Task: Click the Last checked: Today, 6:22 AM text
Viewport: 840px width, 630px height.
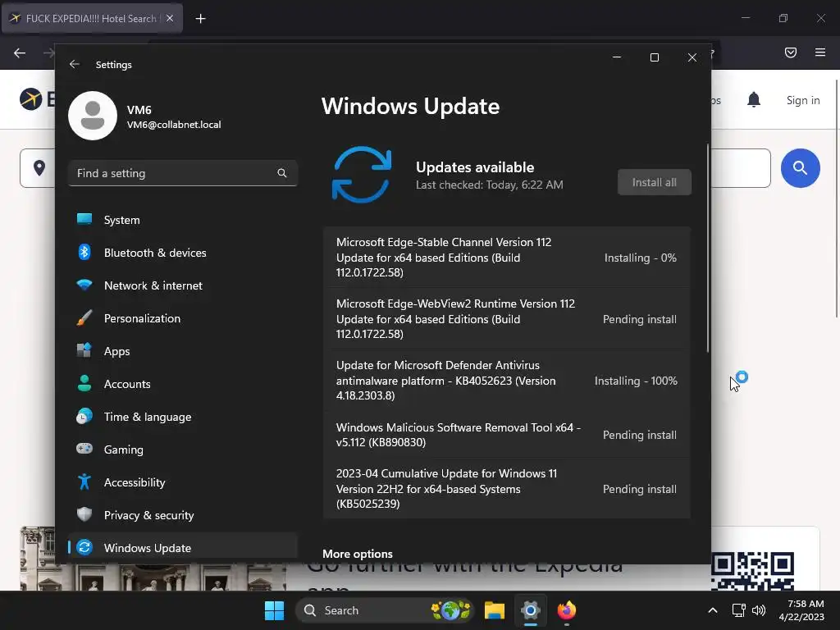Action: pyautogui.click(x=489, y=185)
